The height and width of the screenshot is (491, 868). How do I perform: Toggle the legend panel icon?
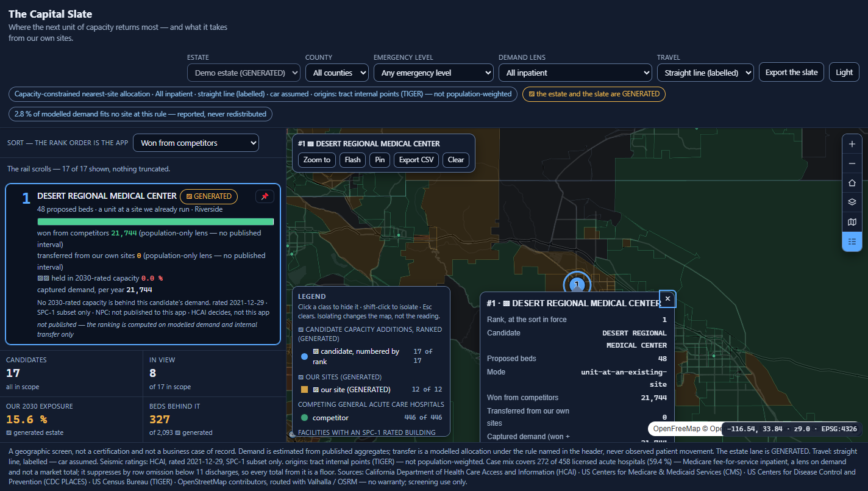point(852,242)
